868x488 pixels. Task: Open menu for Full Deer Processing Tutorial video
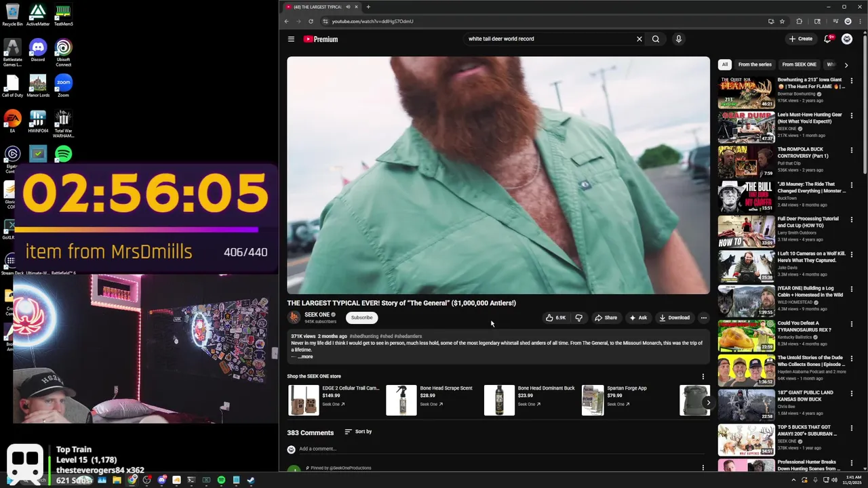click(852, 220)
